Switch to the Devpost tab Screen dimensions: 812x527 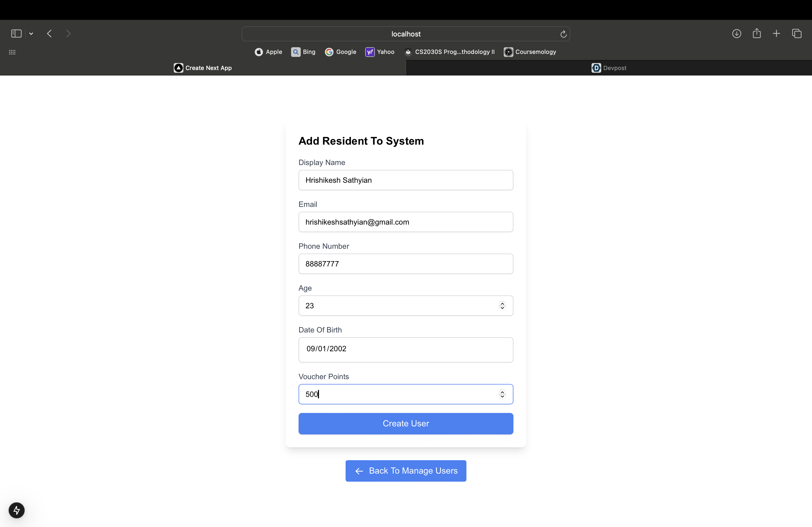point(609,68)
